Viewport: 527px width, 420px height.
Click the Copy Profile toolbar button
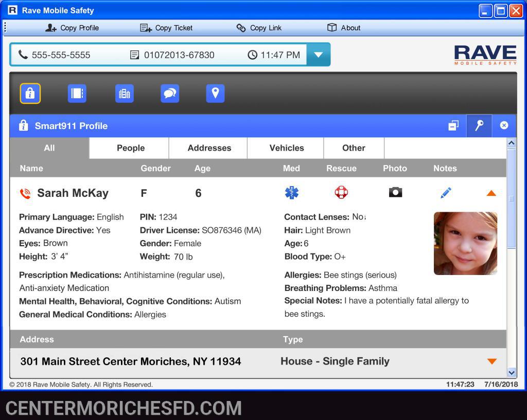(x=72, y=28)
